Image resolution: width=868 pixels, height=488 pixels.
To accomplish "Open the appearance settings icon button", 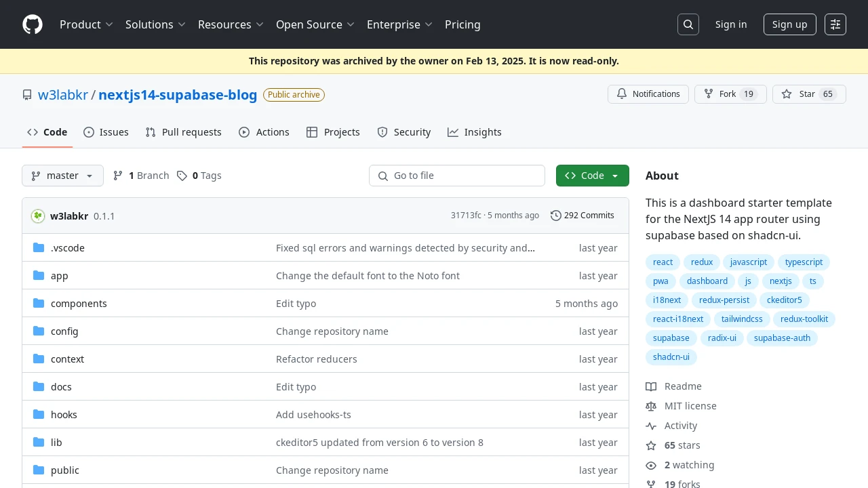I will tap(835, 24).
